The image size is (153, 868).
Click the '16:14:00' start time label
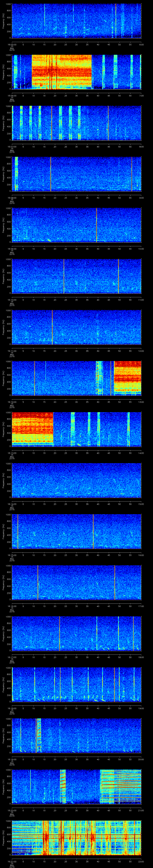pos(12,504)
